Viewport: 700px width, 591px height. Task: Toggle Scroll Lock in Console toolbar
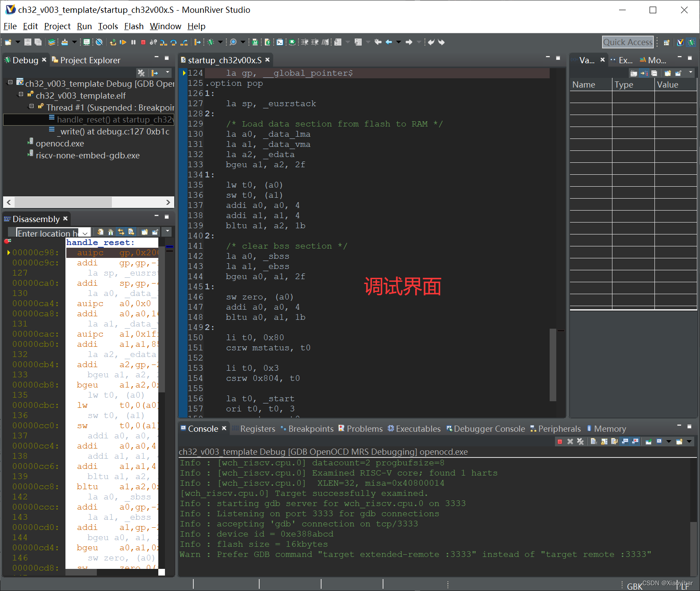[604, 441]
